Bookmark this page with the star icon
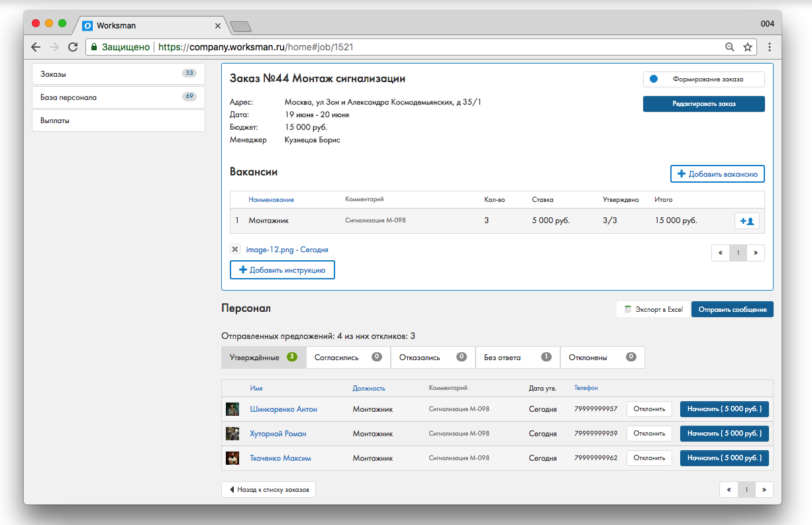812x525 pixels. pos(748,47)
